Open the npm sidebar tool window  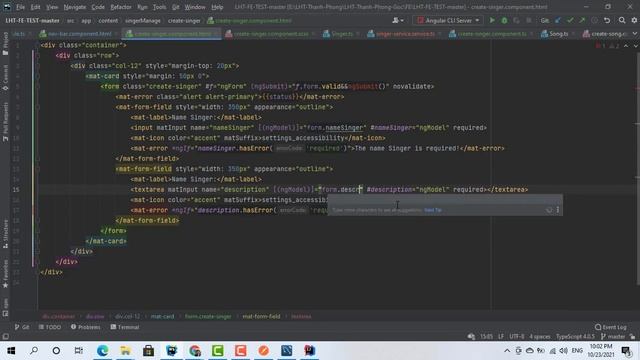click(5, 307)
